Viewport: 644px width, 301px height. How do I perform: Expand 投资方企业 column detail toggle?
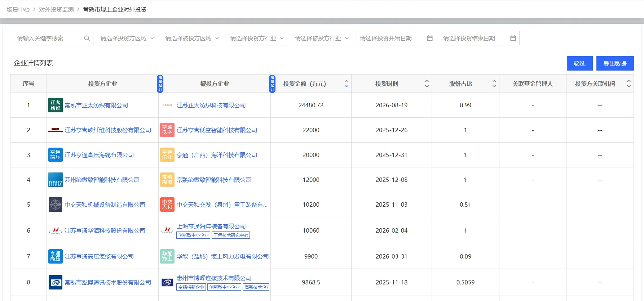pos(160,84)
